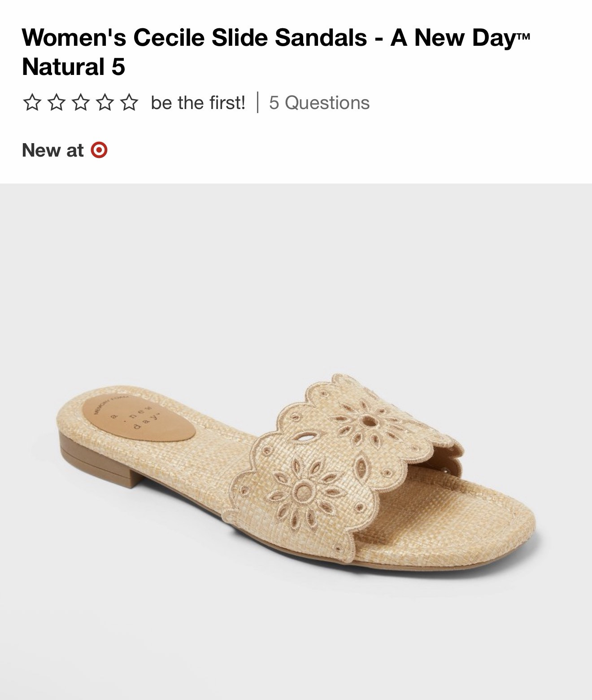Image resolution: width=592 pixels, height=700 pixels.
Task: Click the red Target bullseye logo
Action: (99, 150)
